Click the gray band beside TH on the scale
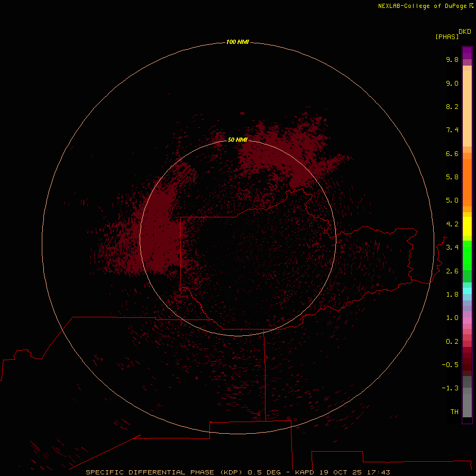Screen dimensions: 476x476 (467, 405)
